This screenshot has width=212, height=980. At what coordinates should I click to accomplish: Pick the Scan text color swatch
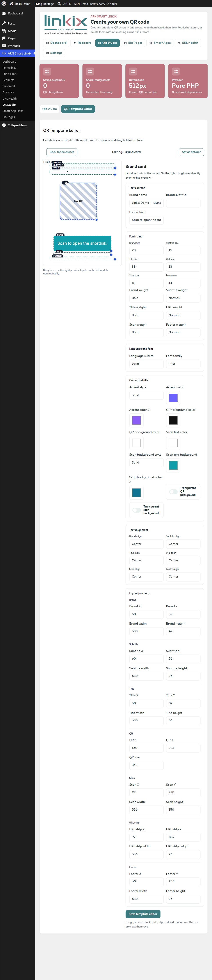click(x=173, y=443)
